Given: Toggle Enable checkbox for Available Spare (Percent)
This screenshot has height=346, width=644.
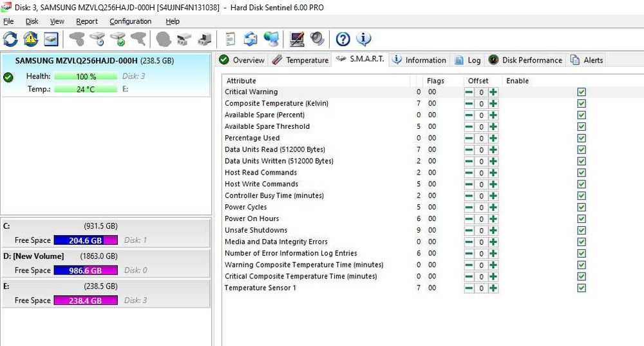Looking at the screenshot, I should (x=581, y=115).
